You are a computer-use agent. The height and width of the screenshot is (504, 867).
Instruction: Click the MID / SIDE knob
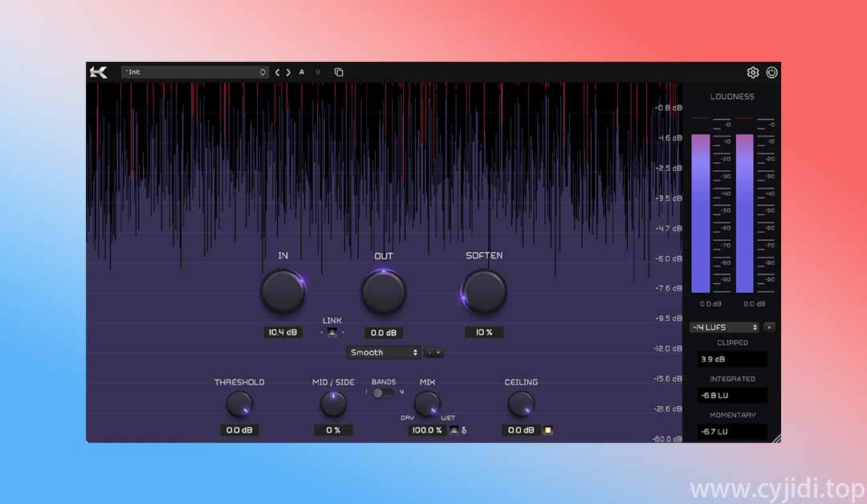coord(333,404)
